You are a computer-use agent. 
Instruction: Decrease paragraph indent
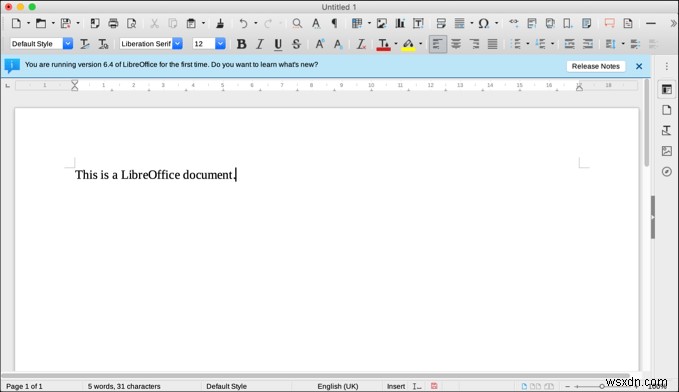click(x=588, y=44)
